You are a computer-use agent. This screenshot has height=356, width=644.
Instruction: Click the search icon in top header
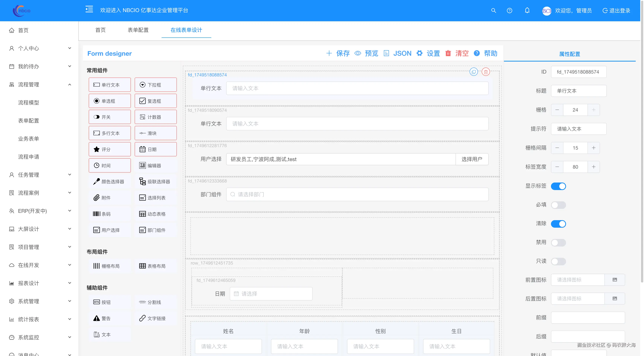click(493, 11)
